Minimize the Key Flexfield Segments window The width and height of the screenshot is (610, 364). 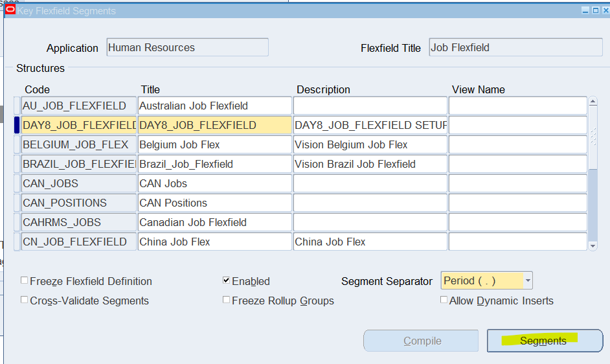[x=585, y=10]
